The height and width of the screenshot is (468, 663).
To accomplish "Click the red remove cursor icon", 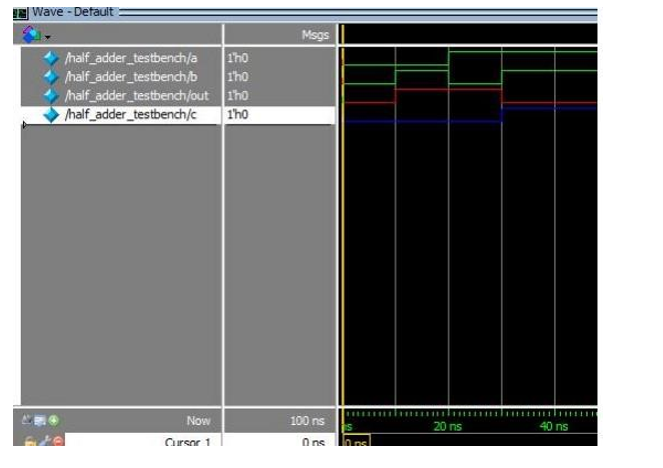I will pos(58,441).
